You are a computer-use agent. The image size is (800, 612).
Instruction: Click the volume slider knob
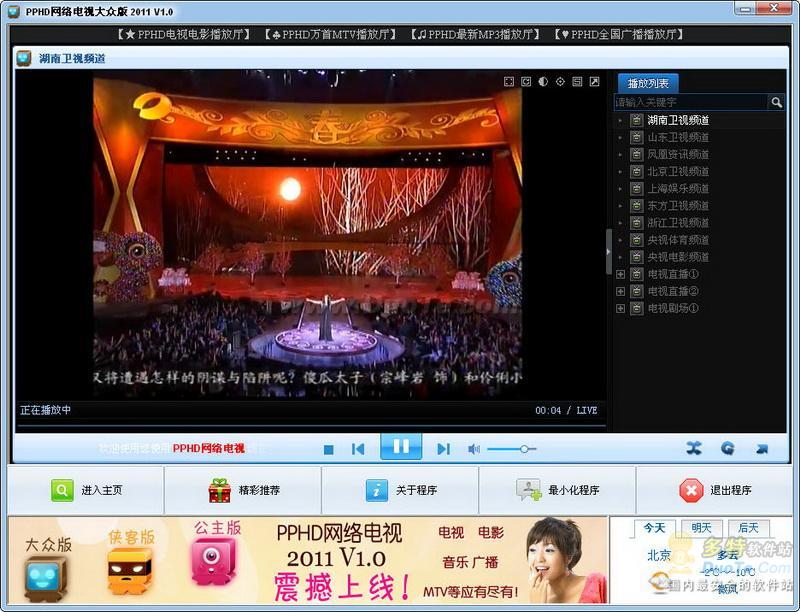[524, 449]
